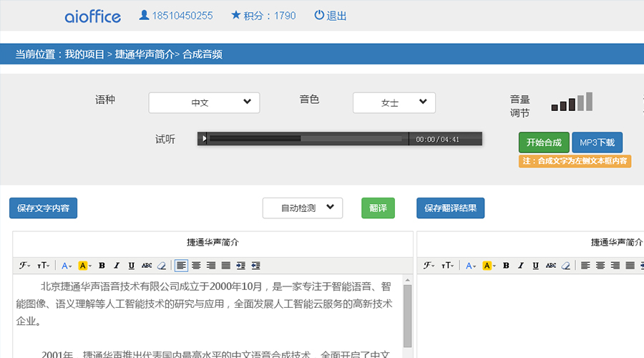Click the eraser icon in left editor
The width and height of the screenshot is (644, 358).
pyautogui.click(x=162, y=266)
